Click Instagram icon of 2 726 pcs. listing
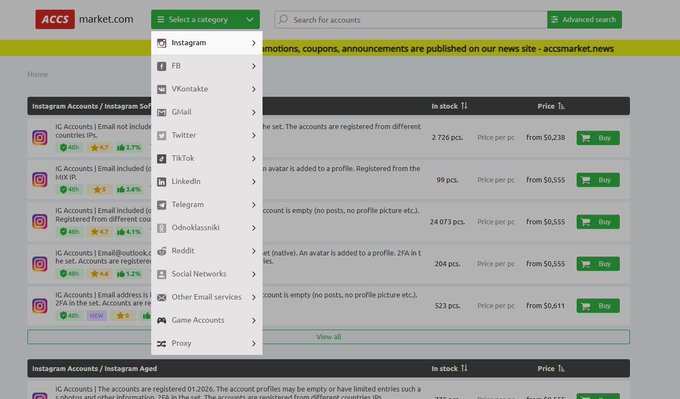The height and width of the screenshot is (399, 680). click(40, 137)
